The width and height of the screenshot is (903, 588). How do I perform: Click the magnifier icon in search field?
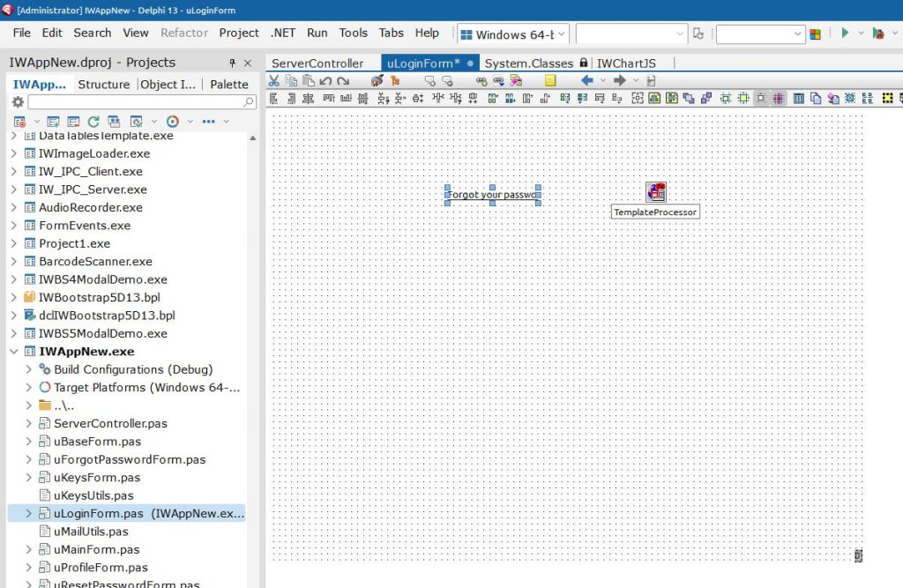click(x=248, y=102)
